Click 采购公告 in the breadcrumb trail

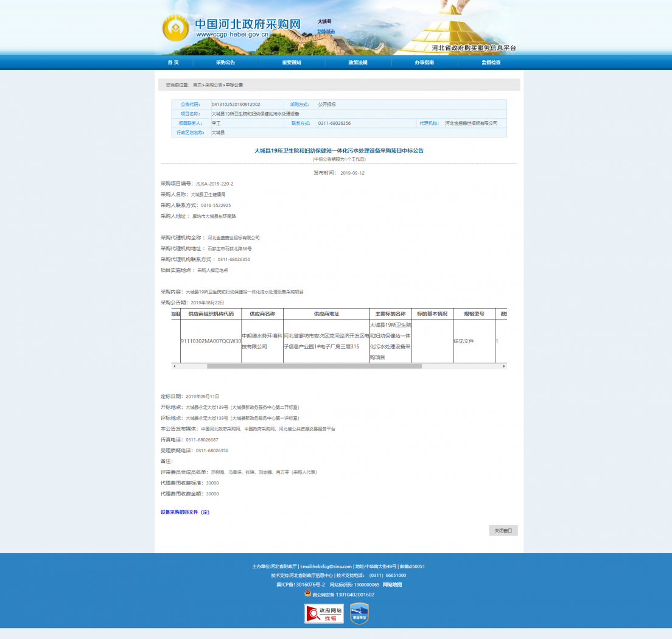pyautogui.click(x=214, y=85)
